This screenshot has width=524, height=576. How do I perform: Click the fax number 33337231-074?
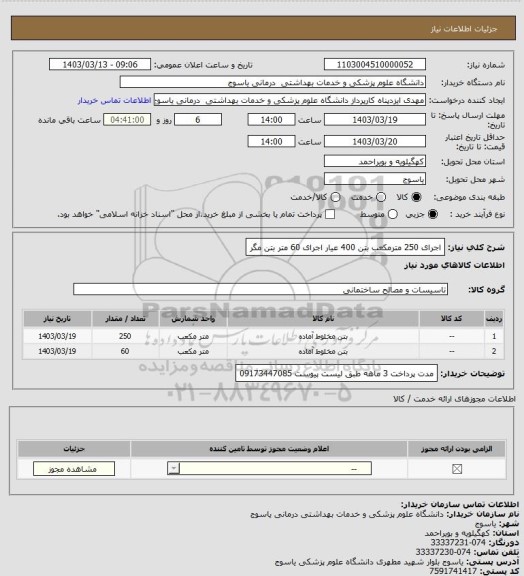pos(458,542)
